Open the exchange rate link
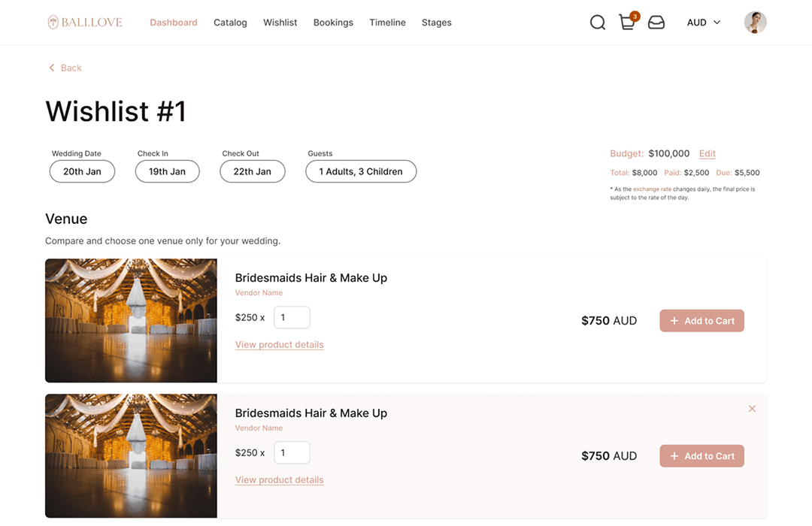This screenshot has height=526, width=812. tap(652, 189)
